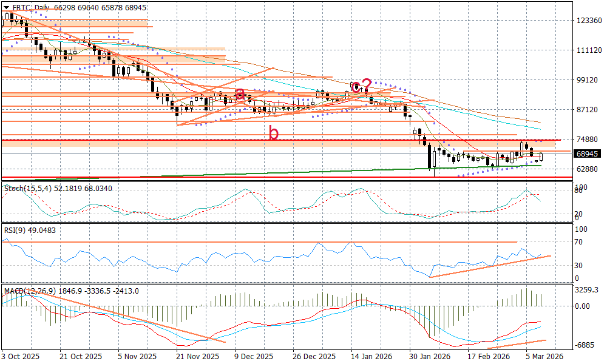Select the red 'a' wave label

click(240, 94)
